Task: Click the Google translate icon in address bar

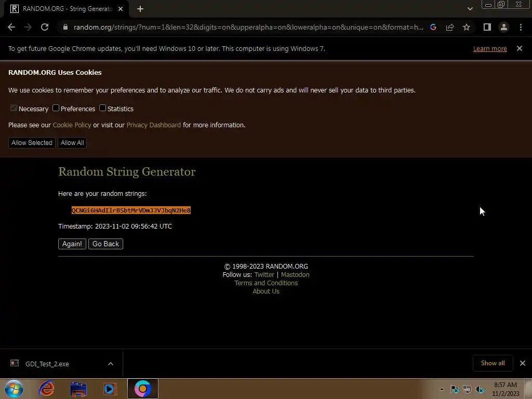Action: (x=433, y=27)
